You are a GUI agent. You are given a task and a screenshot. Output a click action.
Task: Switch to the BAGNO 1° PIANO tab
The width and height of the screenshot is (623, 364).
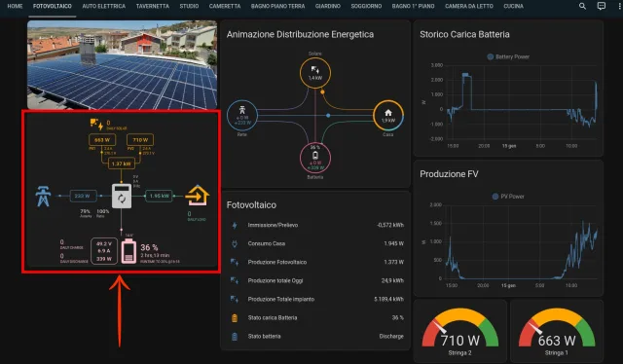tap(413, 6)
